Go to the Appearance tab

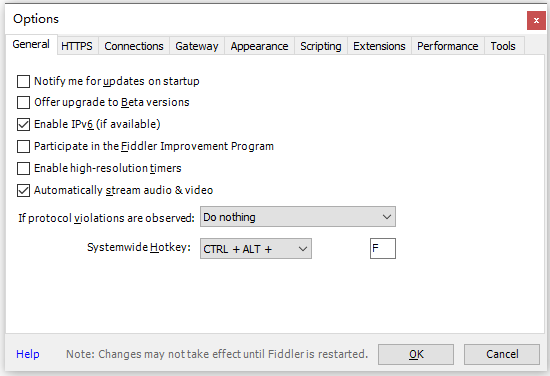[x=259, y=46]
